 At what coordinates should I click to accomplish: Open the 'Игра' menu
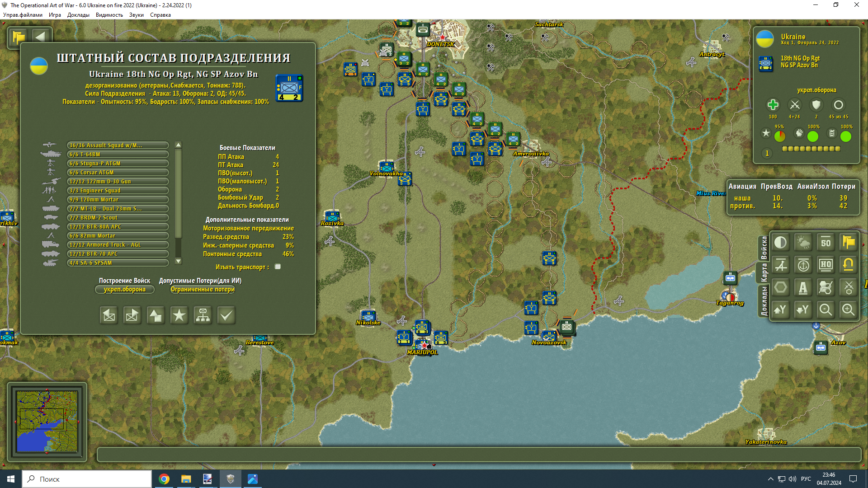(55, 15)
